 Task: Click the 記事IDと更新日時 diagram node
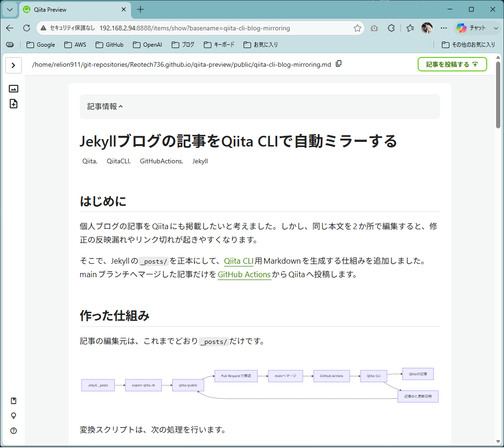418,396
